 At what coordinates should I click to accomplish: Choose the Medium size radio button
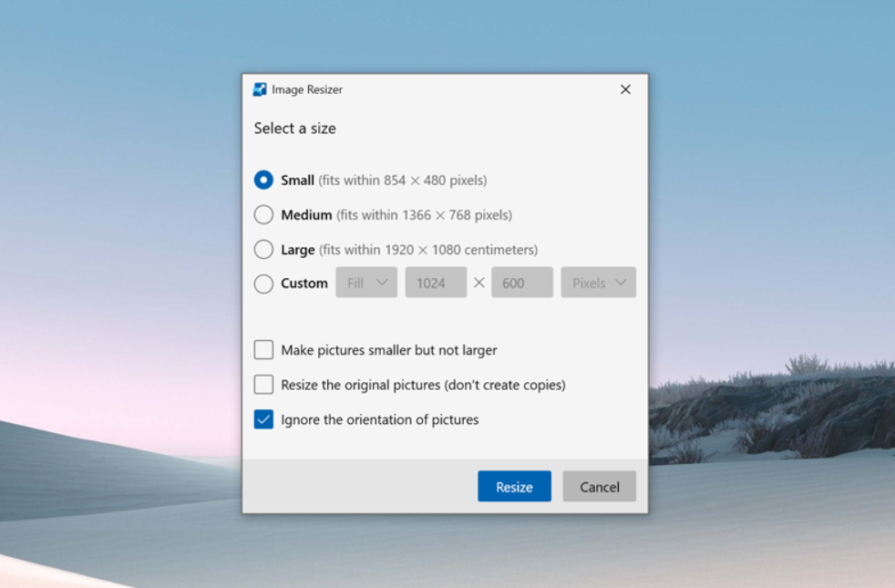[263, 215]
